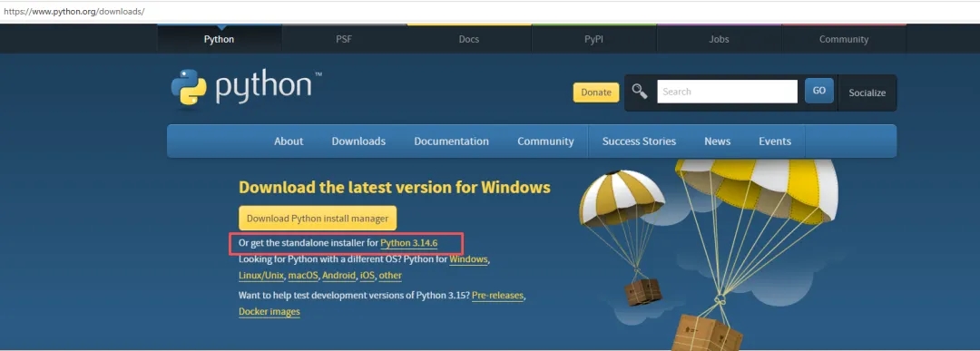Click the magnifying glass search icon
This screenshot has width=980, height=351.
click(x=640, y=92)
